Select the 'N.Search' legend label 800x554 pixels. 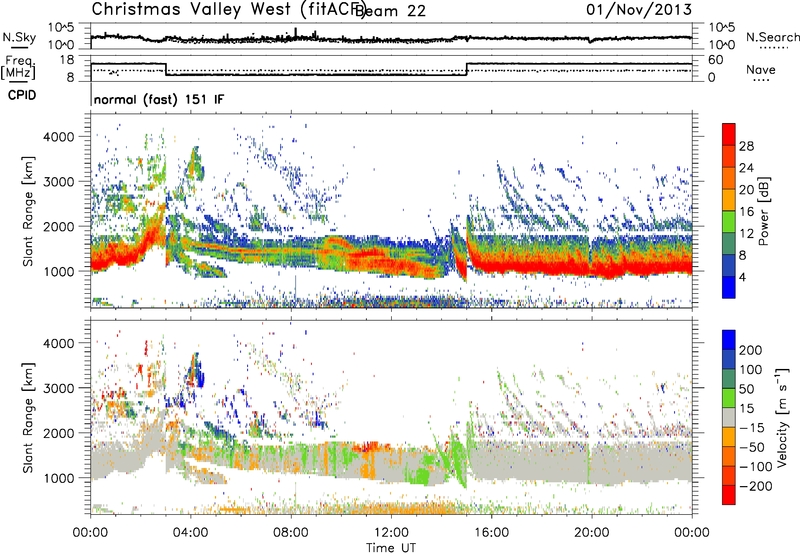click(772, 37)
